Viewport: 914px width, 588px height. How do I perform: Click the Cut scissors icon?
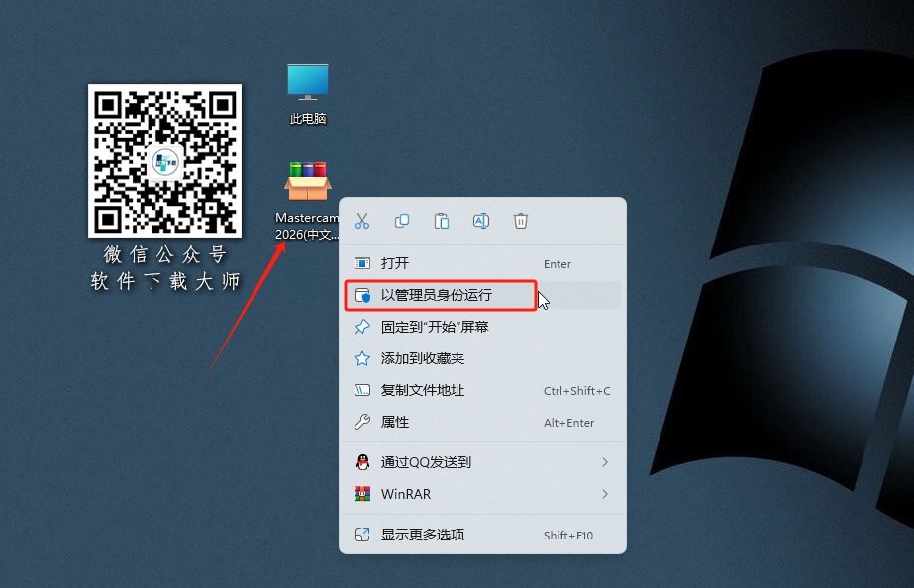tap(362, 221)
